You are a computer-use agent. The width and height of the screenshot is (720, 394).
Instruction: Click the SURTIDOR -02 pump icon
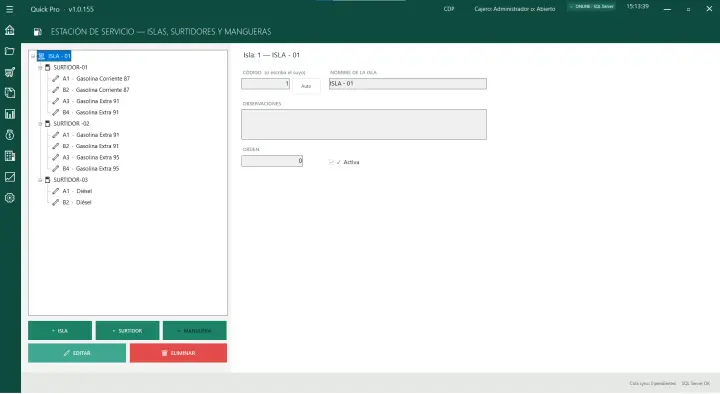click(47, 124)
